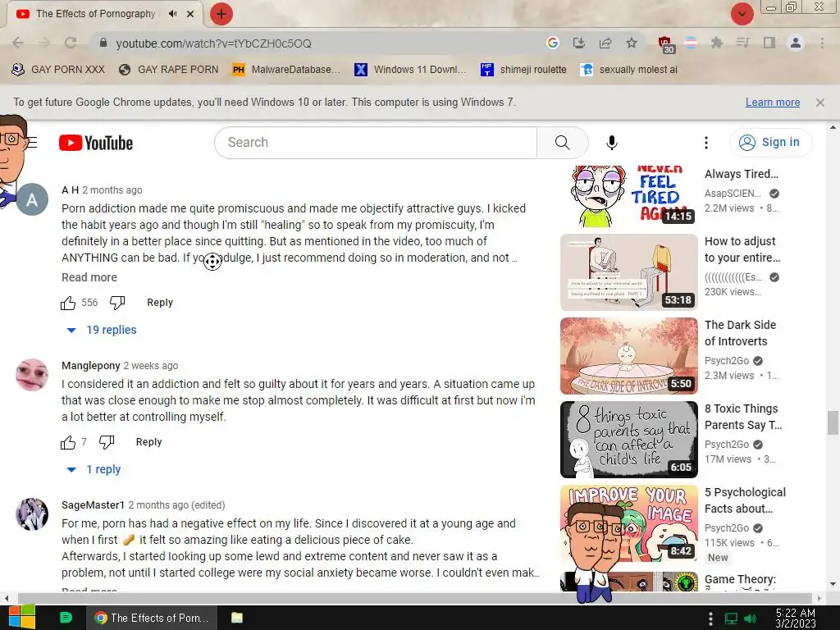Toggle the browser side panel icon
840x630 pixels.
pyautogui.click(x=769, y=43)
